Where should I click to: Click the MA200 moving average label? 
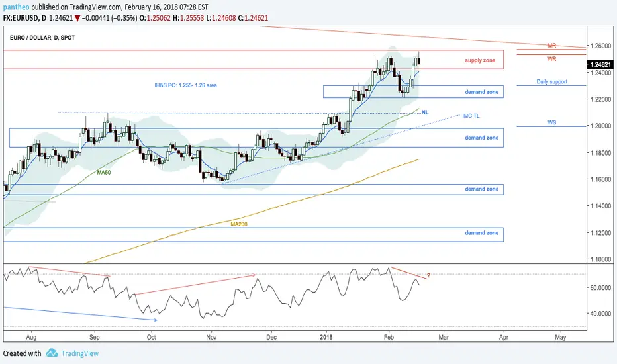click(x=239, y=224)
